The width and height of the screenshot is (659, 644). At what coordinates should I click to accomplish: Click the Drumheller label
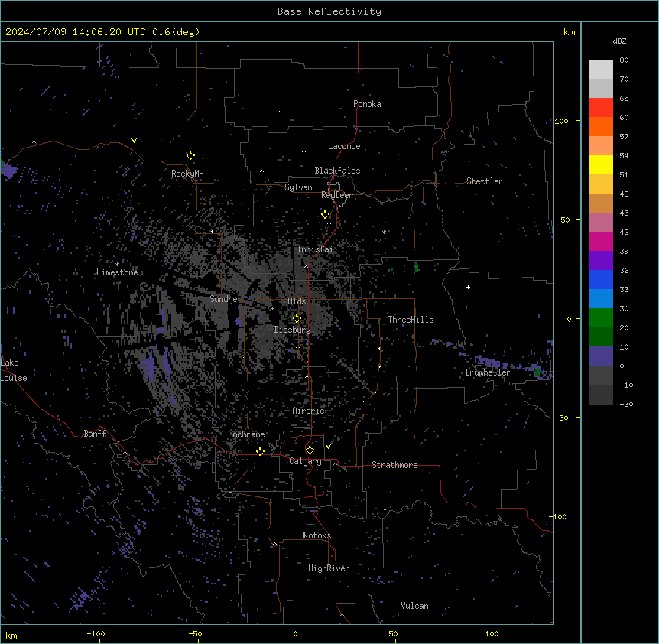[x=488, y=372]
